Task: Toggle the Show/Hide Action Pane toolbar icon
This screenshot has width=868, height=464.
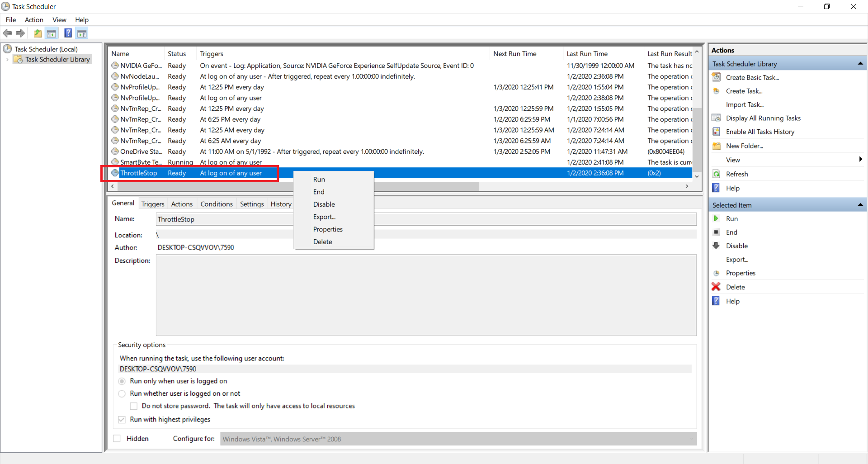Action: tap(82, 33)
